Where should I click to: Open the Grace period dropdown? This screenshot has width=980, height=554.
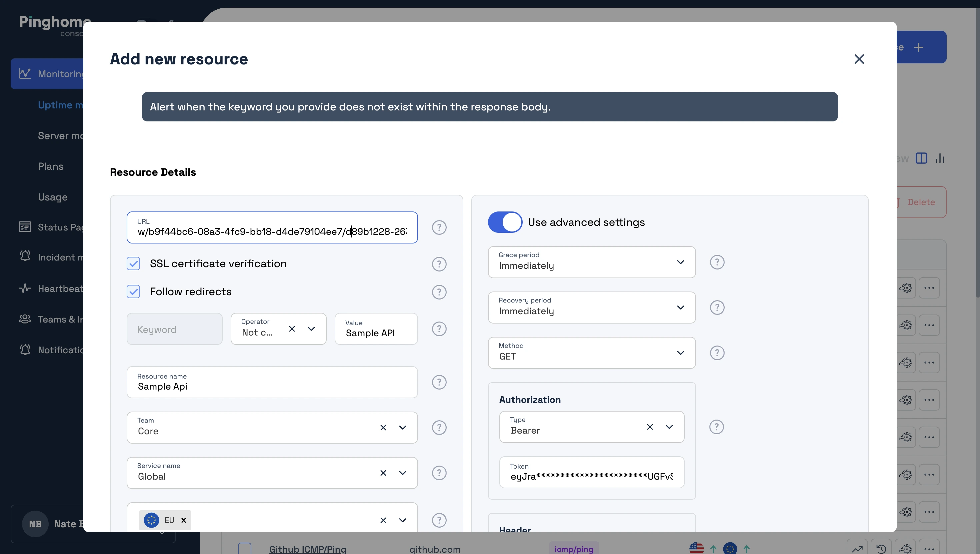click(681, 262)
